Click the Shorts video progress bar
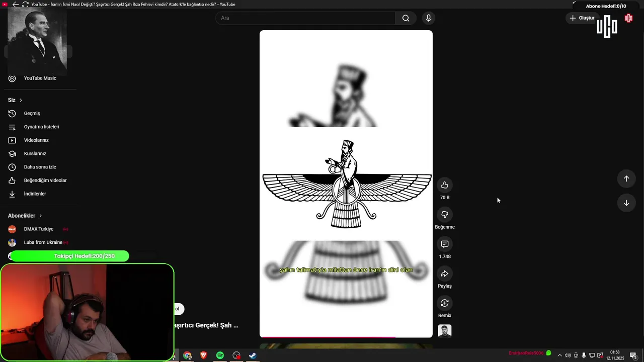 (346, 337)
